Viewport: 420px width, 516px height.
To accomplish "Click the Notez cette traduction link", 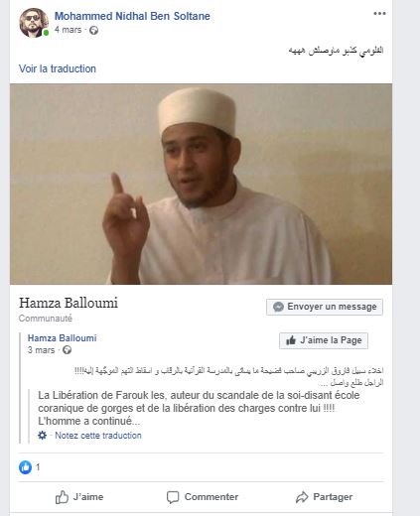I will coord(98,436).
